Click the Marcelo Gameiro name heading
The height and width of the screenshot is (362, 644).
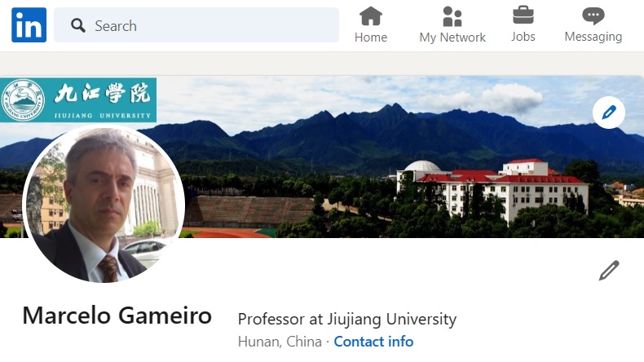(x=117, y=316)
